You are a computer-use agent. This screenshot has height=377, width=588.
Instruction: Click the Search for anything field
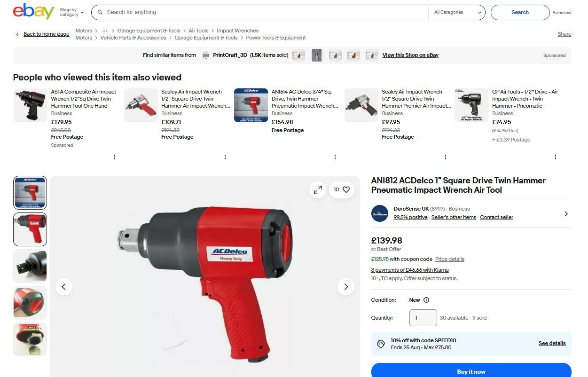coord(263,12)
